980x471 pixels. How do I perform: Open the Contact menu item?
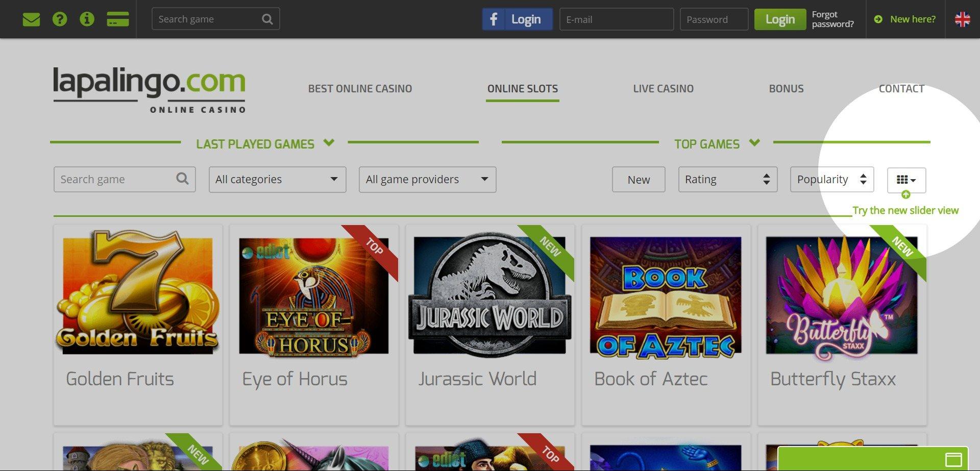tap(901, 89)
